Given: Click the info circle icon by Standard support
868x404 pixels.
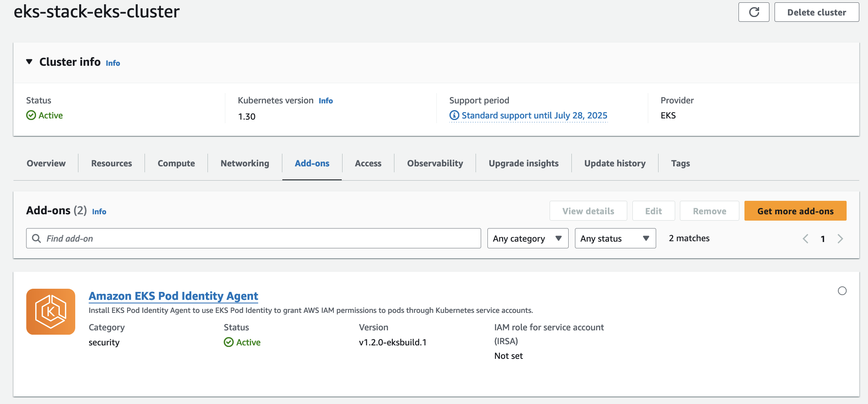Looking at the screenshot, I should pyautogui.click(x=454, y=115).
